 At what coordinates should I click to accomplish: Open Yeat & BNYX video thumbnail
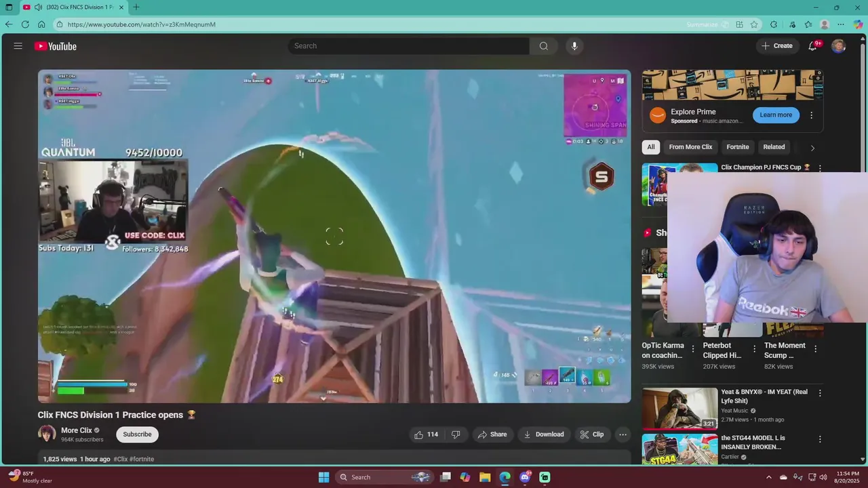point(679,408)
